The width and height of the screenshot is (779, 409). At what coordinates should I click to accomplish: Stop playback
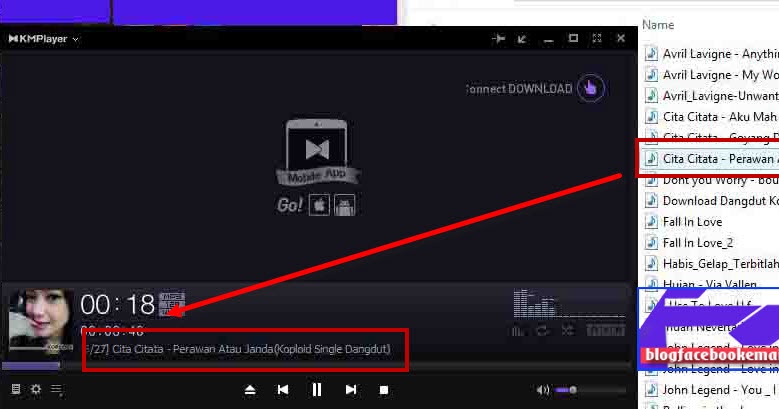[x=384, y=390]
